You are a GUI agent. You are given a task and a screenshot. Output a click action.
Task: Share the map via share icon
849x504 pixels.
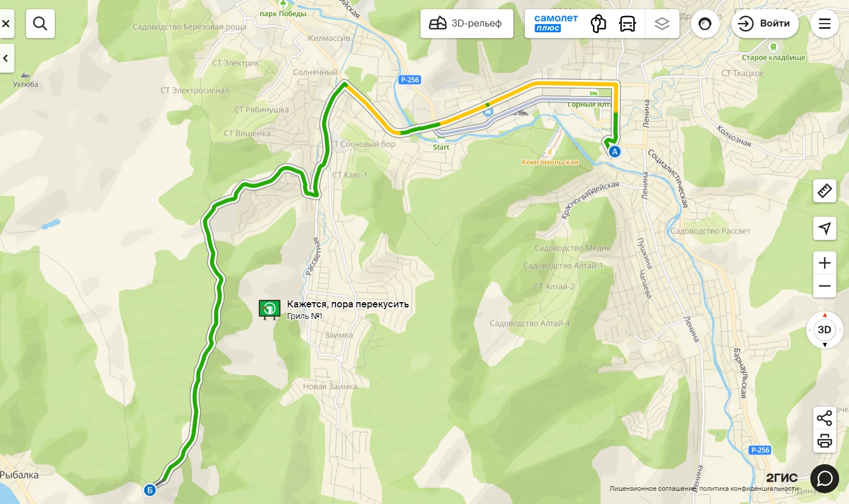coord(825,418)
